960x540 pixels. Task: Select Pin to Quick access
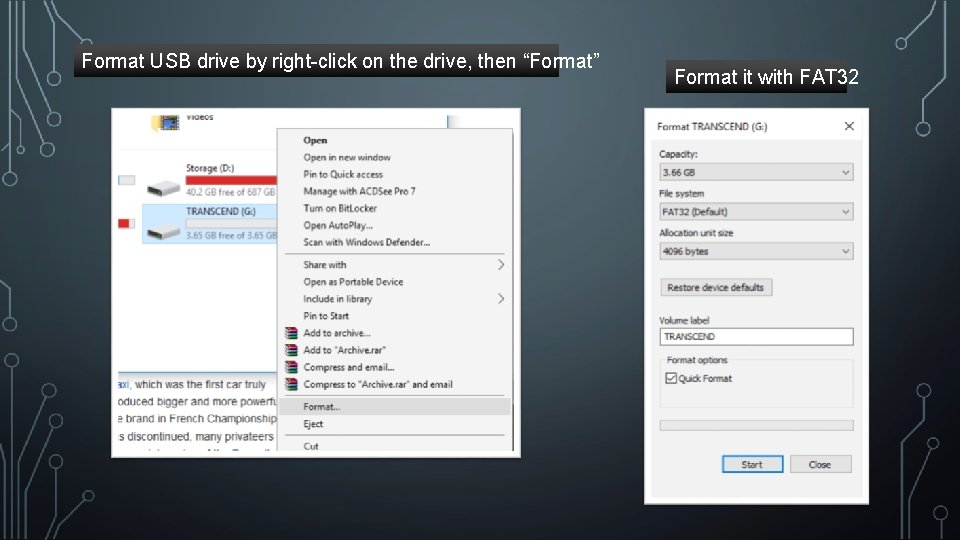pos(343,174)
